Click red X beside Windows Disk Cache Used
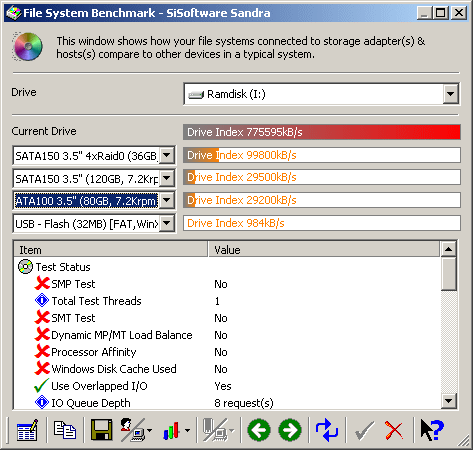Screen dimensions: 473x450 (x=42, y=369)
